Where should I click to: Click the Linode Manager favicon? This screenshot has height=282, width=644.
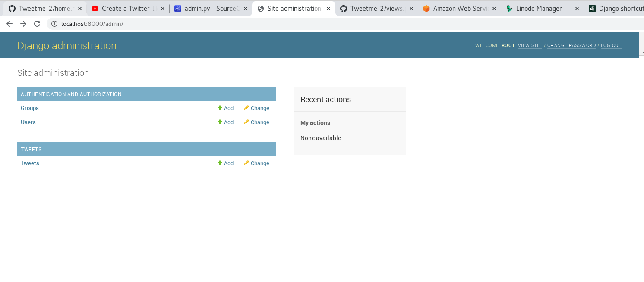click(x=509, y=9)
